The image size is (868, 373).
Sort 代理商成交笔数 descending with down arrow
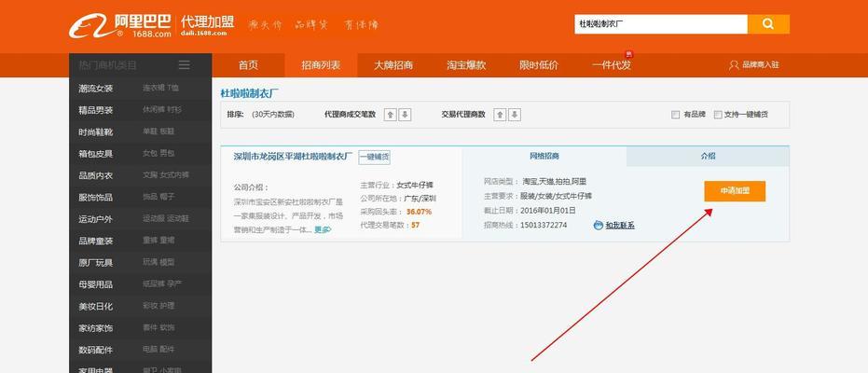[405, 115]
